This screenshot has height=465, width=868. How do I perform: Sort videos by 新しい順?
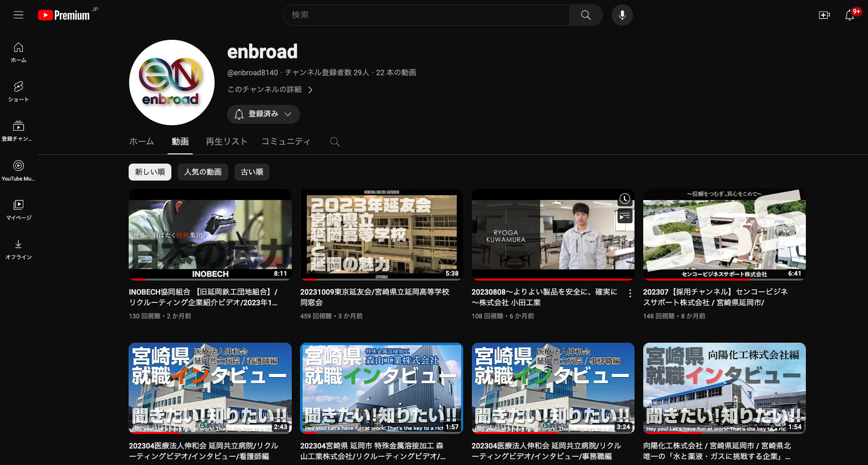coord(150,172)
